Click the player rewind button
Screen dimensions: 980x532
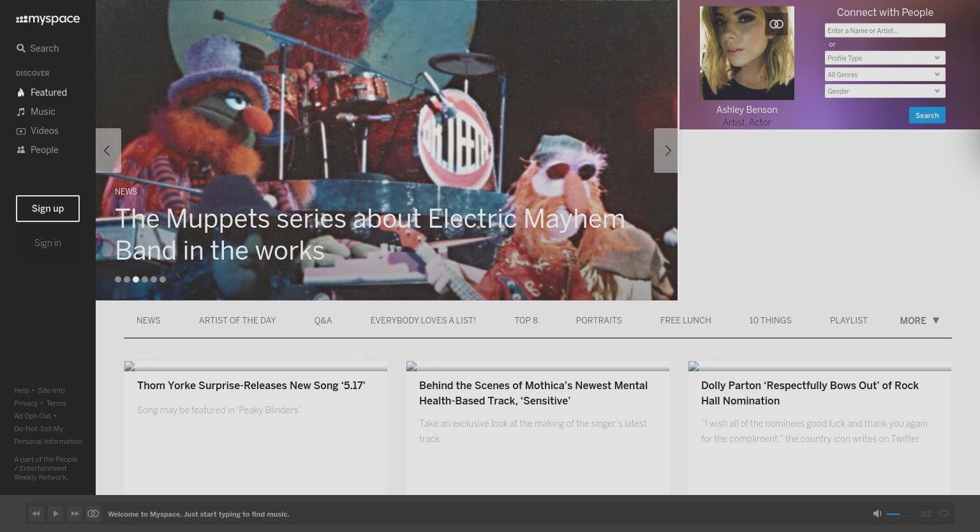point(36,514)
